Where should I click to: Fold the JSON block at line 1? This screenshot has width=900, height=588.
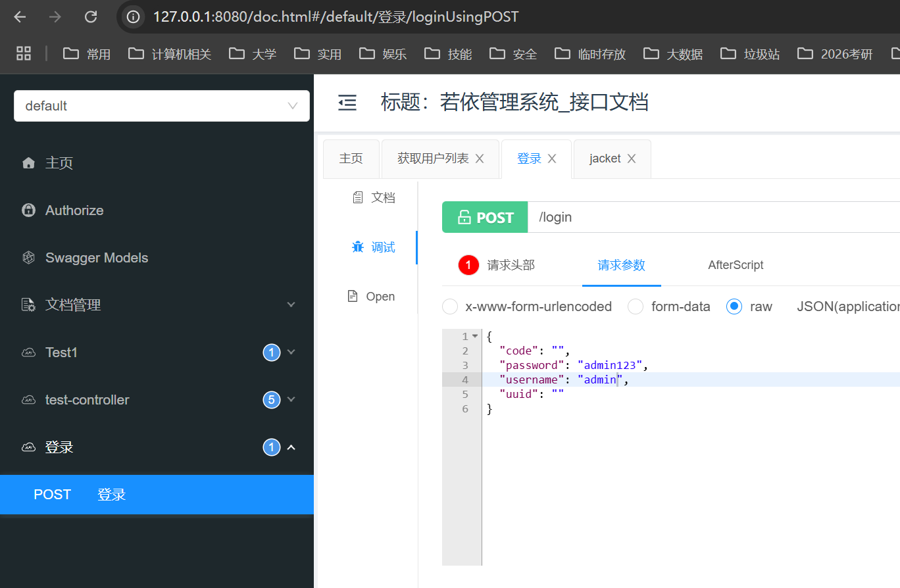pos(475,337)
